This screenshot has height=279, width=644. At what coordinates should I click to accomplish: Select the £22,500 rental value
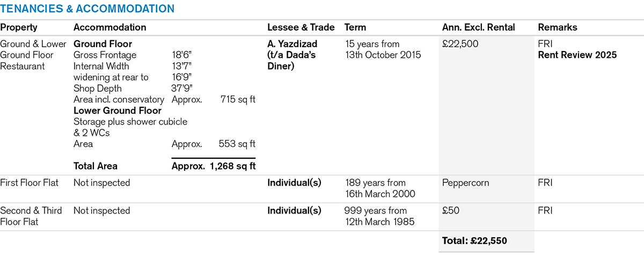[x=460, y=44]
